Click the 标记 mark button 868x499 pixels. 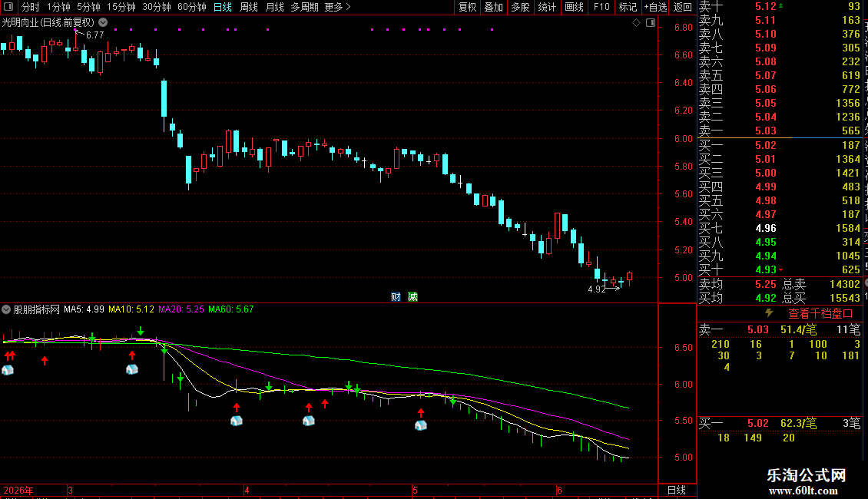point(628,7)
